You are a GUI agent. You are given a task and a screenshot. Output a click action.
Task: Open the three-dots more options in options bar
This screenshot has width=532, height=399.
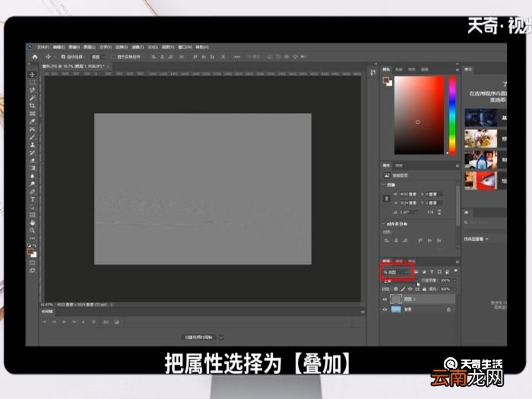click(x=237, y=57)
